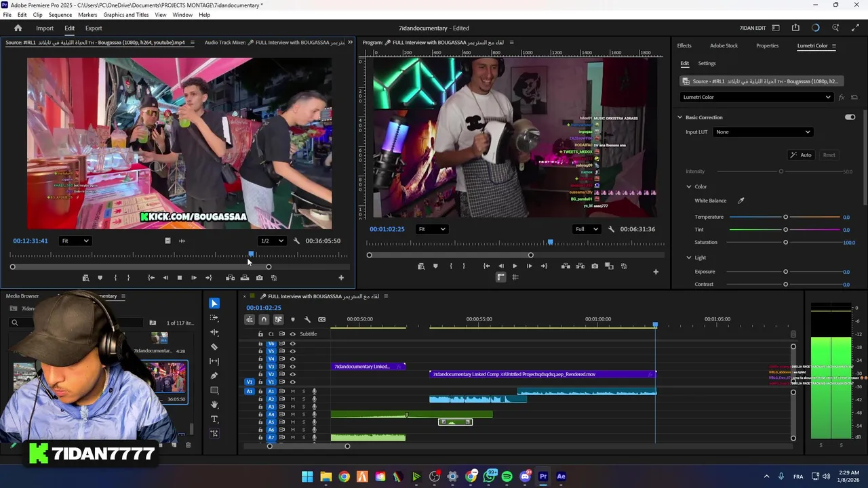Select the Hand tool

pyautogui.click(x=214, y=405)
